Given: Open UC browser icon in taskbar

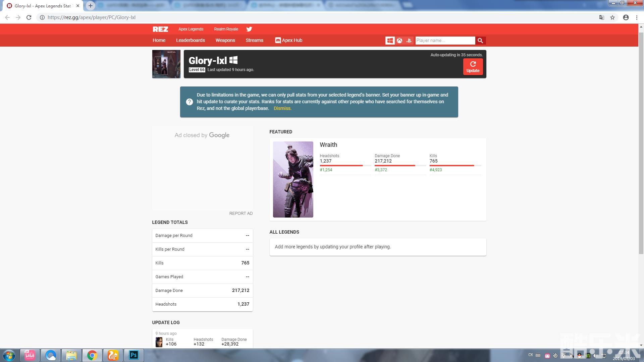Looking at the screenshot, I should [113, 355].
